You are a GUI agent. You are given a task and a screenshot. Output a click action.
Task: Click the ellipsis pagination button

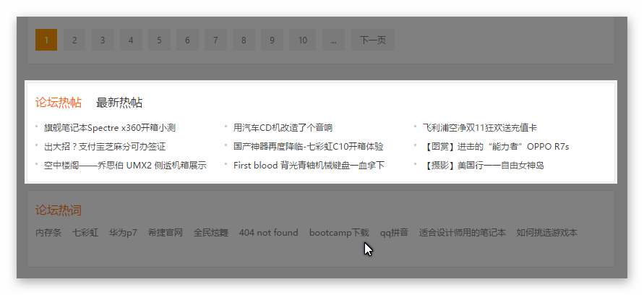[333, 40]
